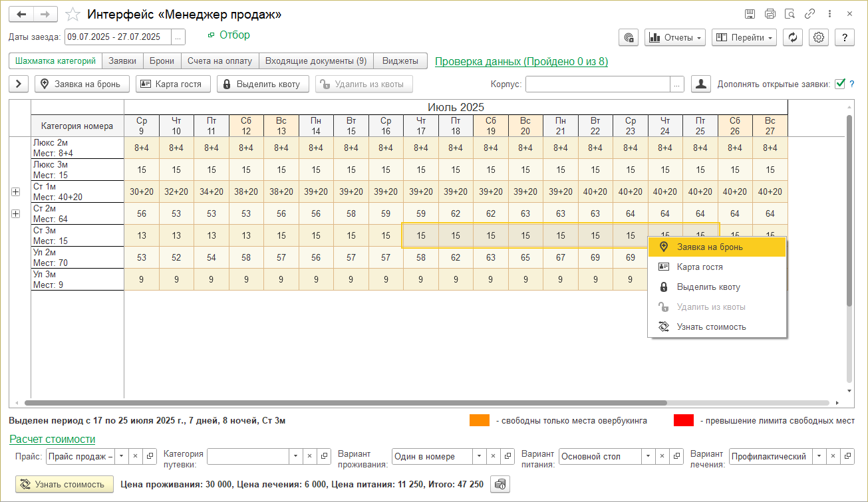Toggle the Дополнять открытые заявки checkbox
The image size is (868, 502).
click(840, 84)
